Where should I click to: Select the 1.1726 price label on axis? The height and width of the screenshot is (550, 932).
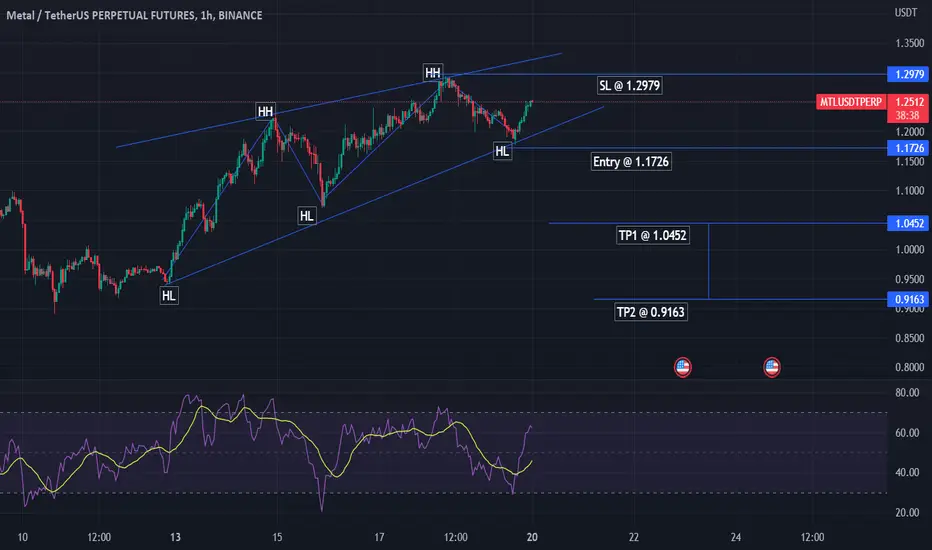click(x=909, y=148)
